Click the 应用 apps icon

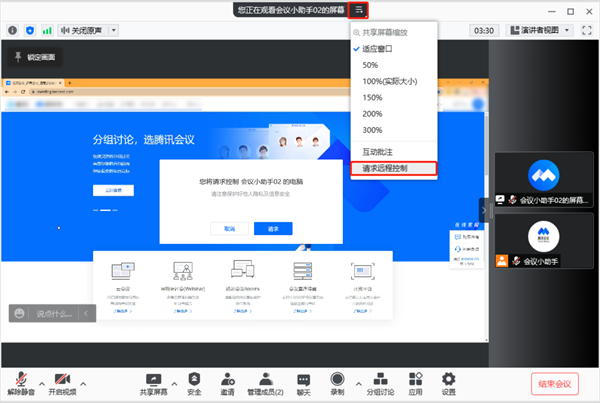(416, 381)
